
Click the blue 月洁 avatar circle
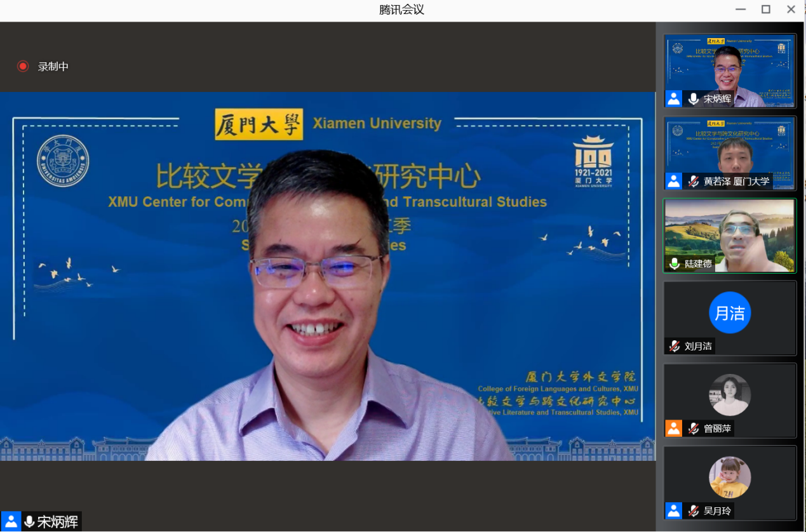730,312
